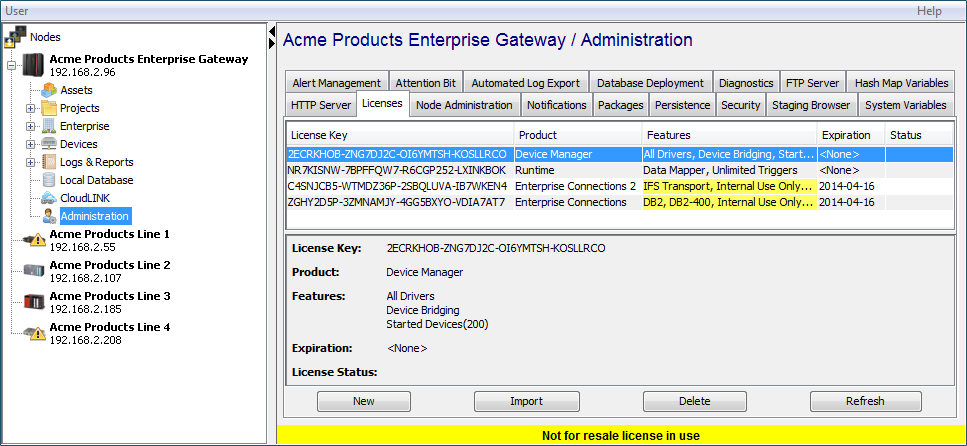Screen dimensions: 967x446
Task: Click the Enterprise Gateway server icon
Action: (x=33, y=65)
